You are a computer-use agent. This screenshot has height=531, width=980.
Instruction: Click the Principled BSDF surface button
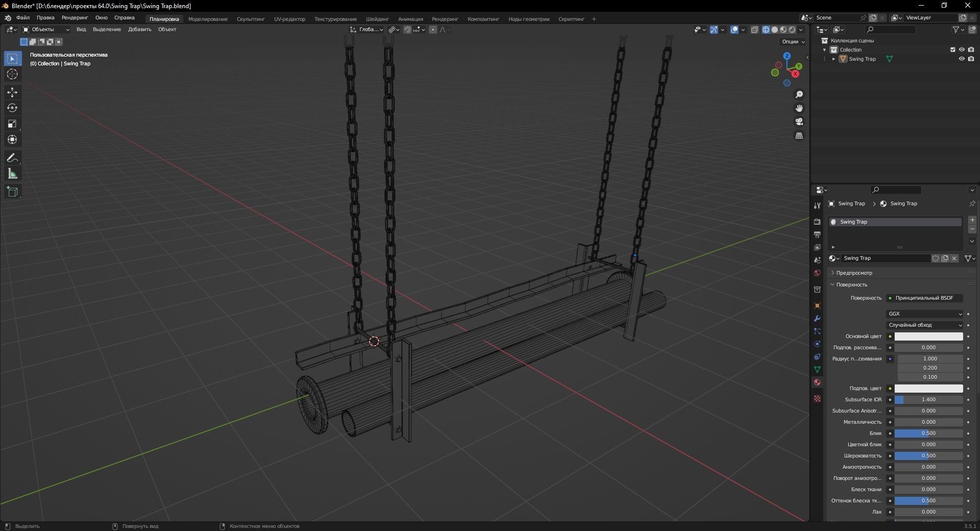[925, 298]
